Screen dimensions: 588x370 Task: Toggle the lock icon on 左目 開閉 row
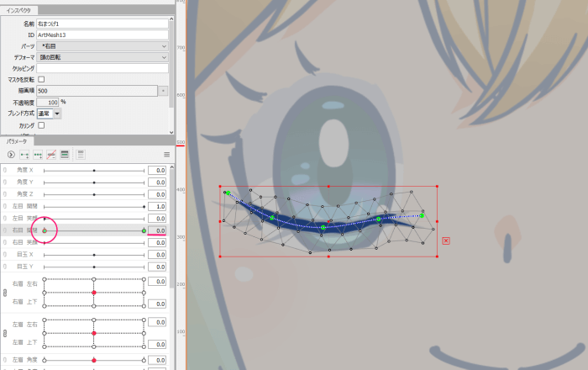(x=5, y=206)
